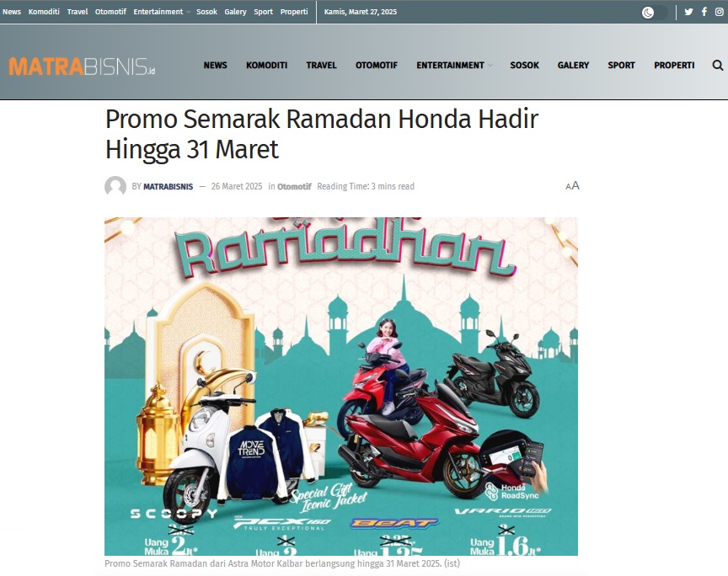Open the Twitter social icon

pyautogui.click(x=688, y=12)
